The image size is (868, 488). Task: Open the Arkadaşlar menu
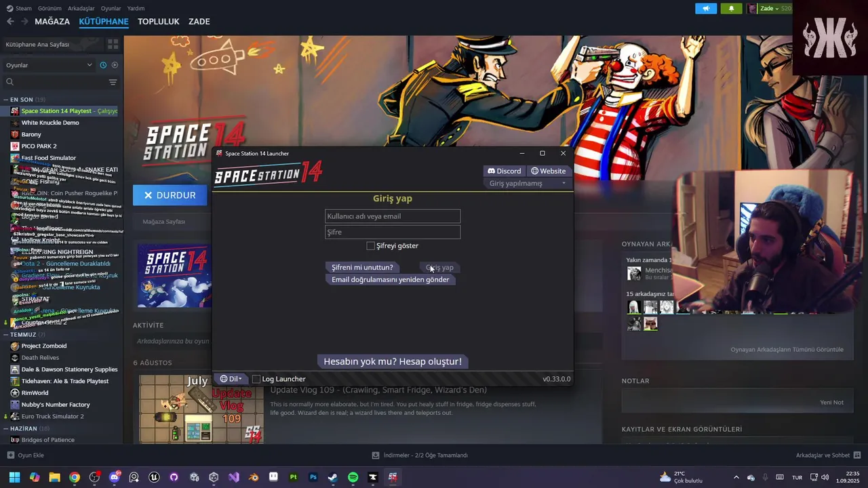[x=81, y=8]
